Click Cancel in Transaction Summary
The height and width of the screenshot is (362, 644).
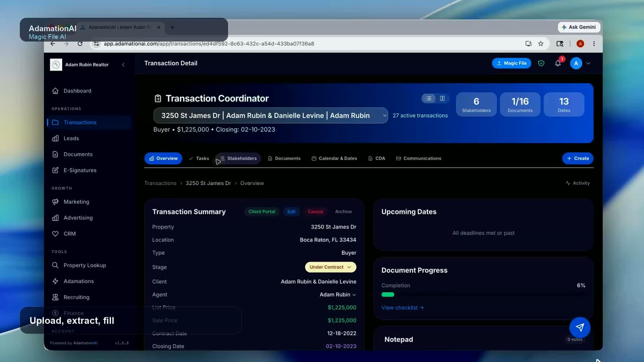(x=315, y=212)
